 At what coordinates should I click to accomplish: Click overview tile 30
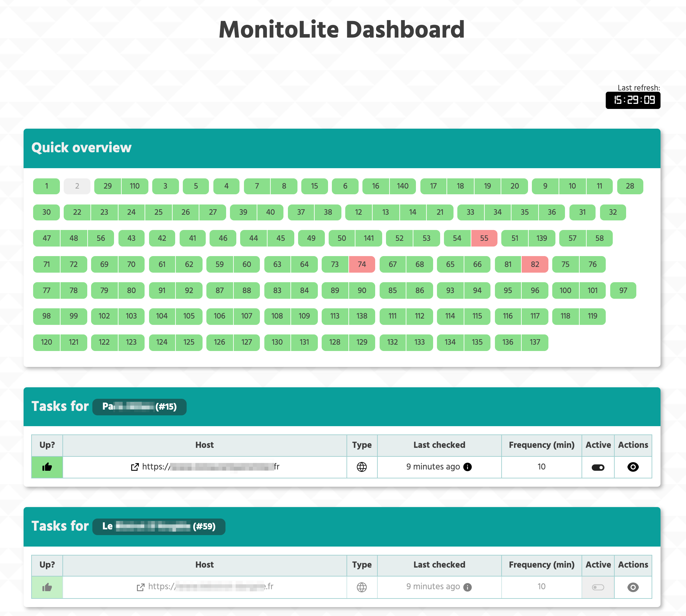[x=46, y=212]
